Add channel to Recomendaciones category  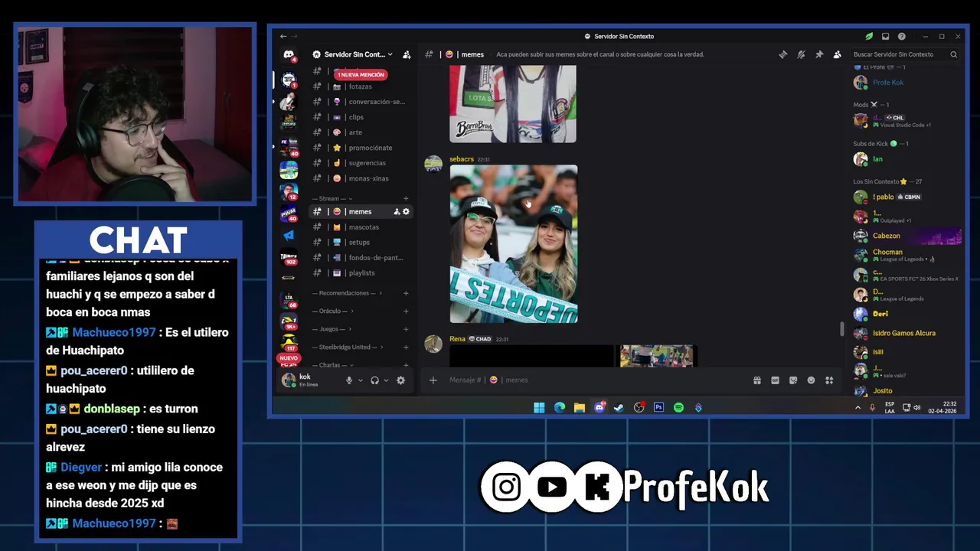pyautogui.click(x=406, y=293)
